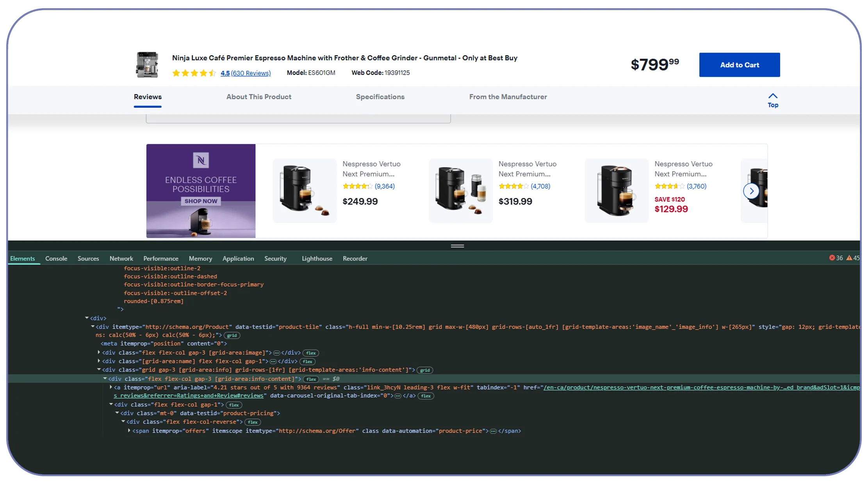The width and height of the screenshot is (868, 484).
Task: Open the Specifications tab
Action: click(380, 97)
